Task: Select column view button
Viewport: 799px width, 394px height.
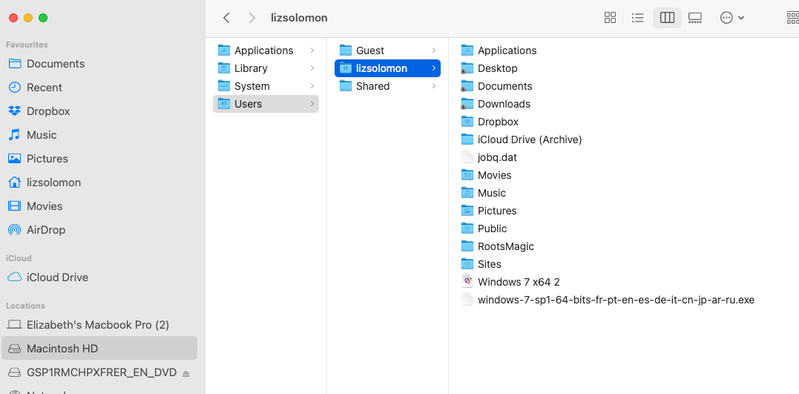Action: pos(667,18)
